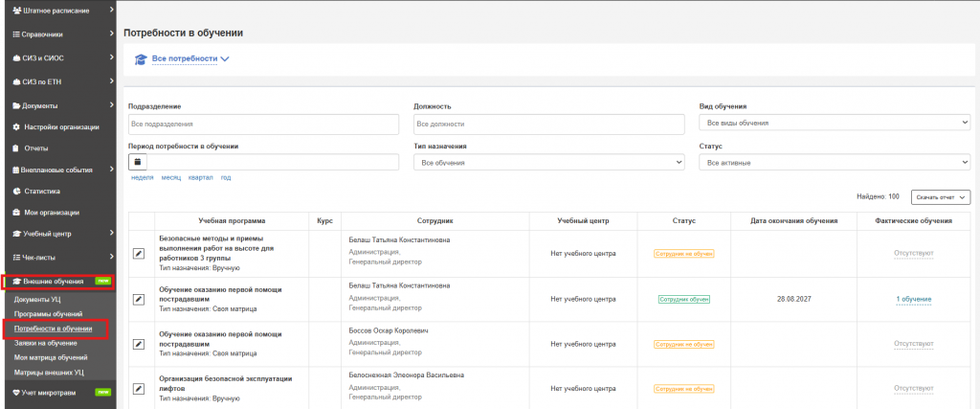The width and height of the screenshot is (980, 409).
Task: Click Сотрудник column header
Action: (x=435, y=220)
